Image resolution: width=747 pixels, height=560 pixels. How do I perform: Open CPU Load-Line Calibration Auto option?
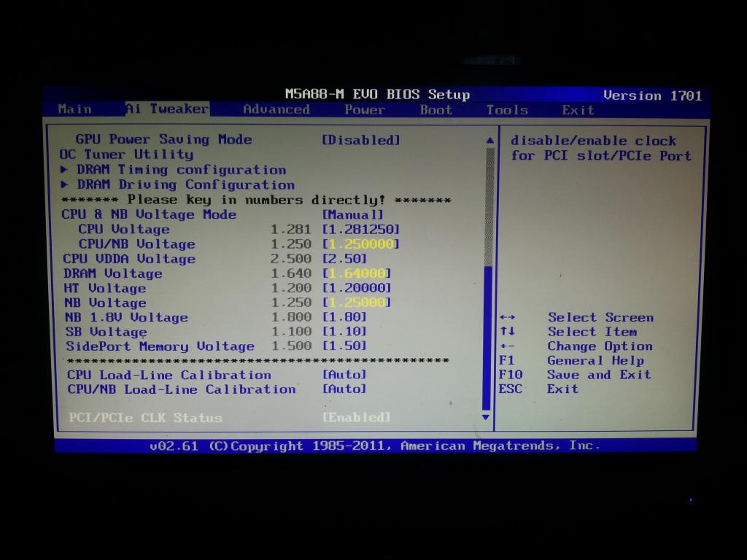point(344,374)
